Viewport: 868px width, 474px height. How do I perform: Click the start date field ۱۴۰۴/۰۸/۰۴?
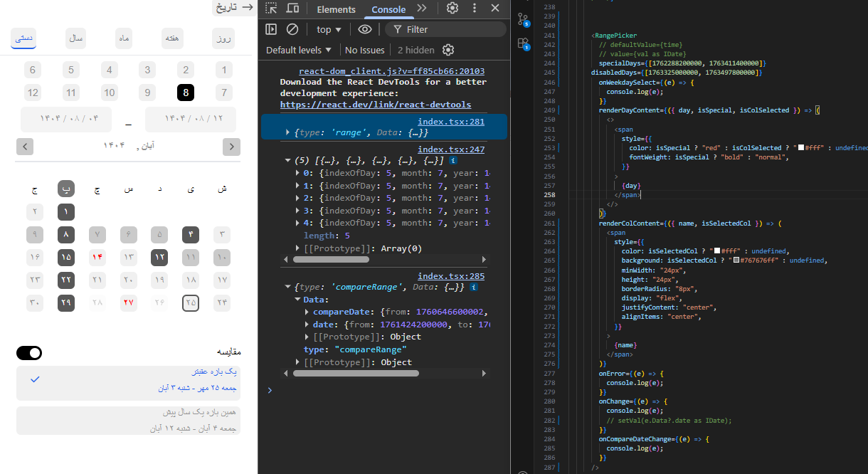tap(66, 120)
